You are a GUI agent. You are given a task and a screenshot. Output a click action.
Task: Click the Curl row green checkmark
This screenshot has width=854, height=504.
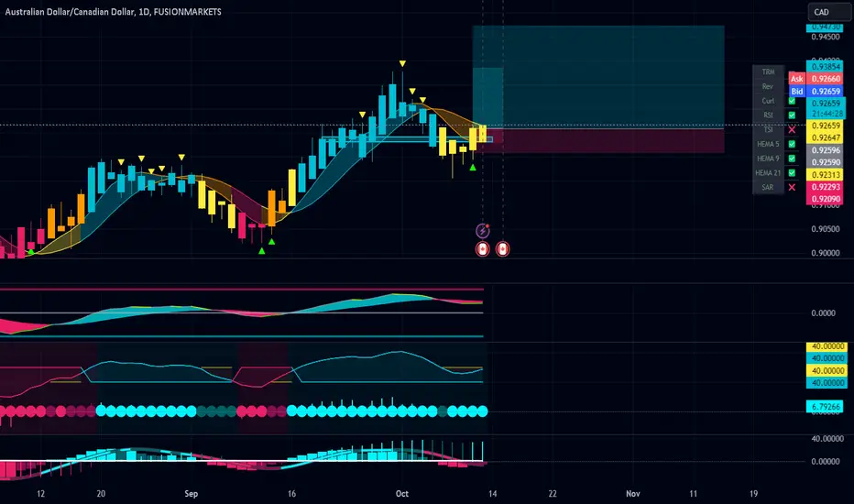pyautogui.click(x=792, y=101)
